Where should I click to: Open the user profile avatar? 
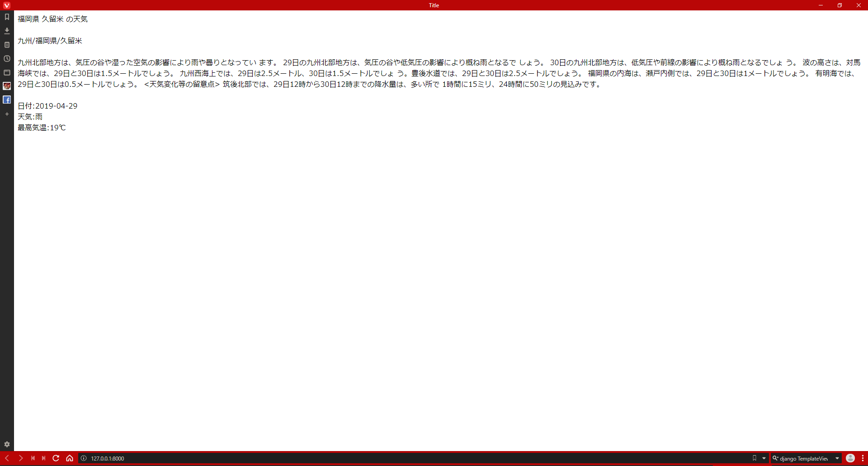(x=850, y=458)
